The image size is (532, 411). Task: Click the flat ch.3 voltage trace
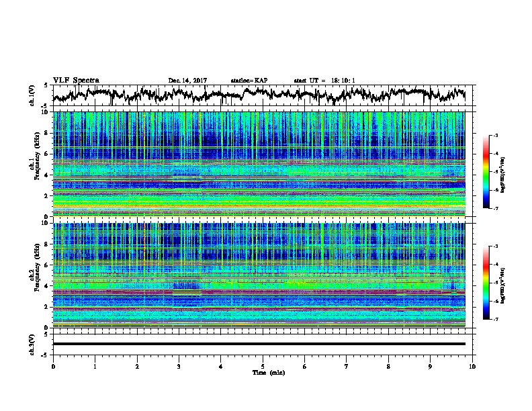click(x=259, y=344)
